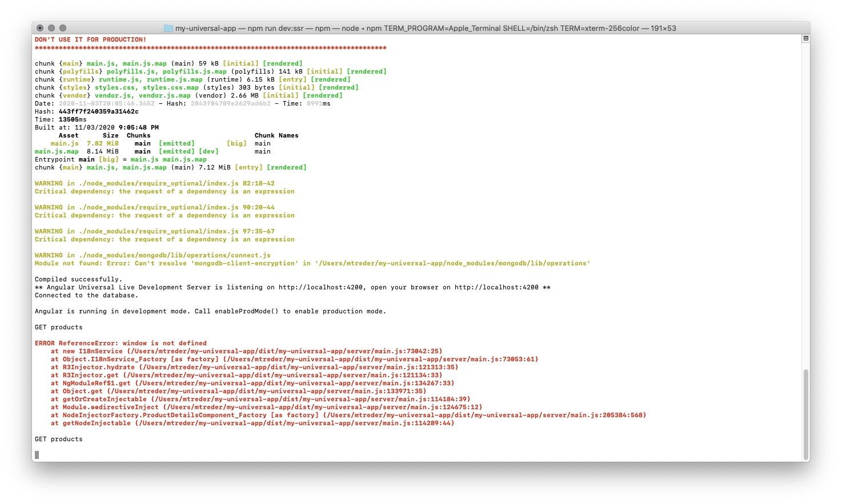The width and height of the screenshot is (842, 504).
Task: Click the "Chunk Names" column header
Action: coord(276,135)
